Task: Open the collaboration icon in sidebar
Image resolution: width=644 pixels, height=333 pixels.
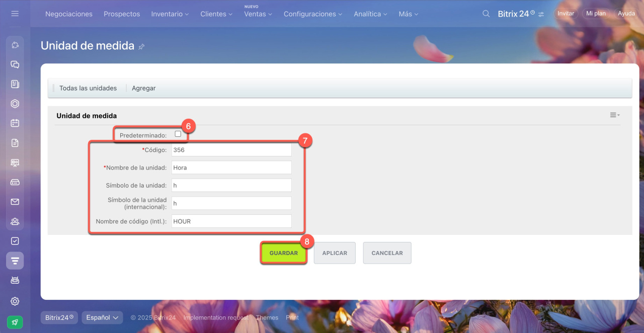Action: tap(15, 45)
